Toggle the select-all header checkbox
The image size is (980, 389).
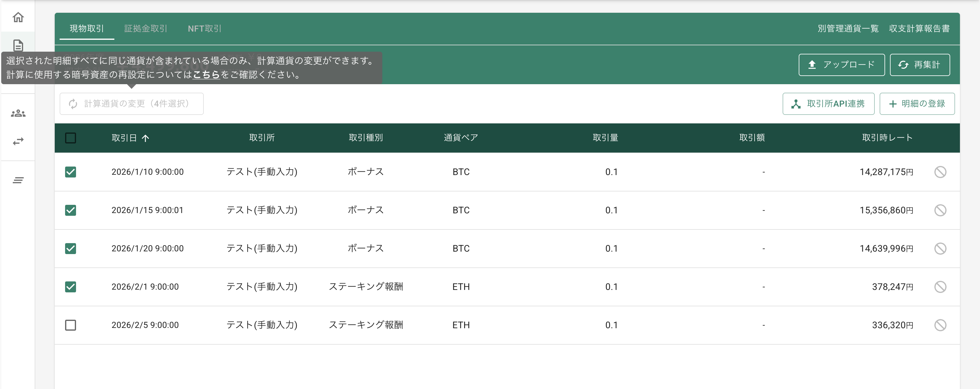click(x=70, y=138)
